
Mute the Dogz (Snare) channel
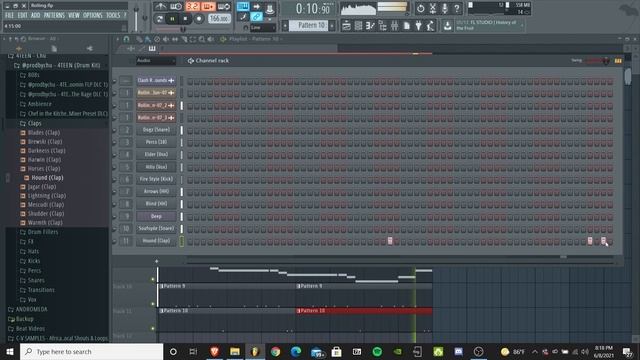click(115, 130)
